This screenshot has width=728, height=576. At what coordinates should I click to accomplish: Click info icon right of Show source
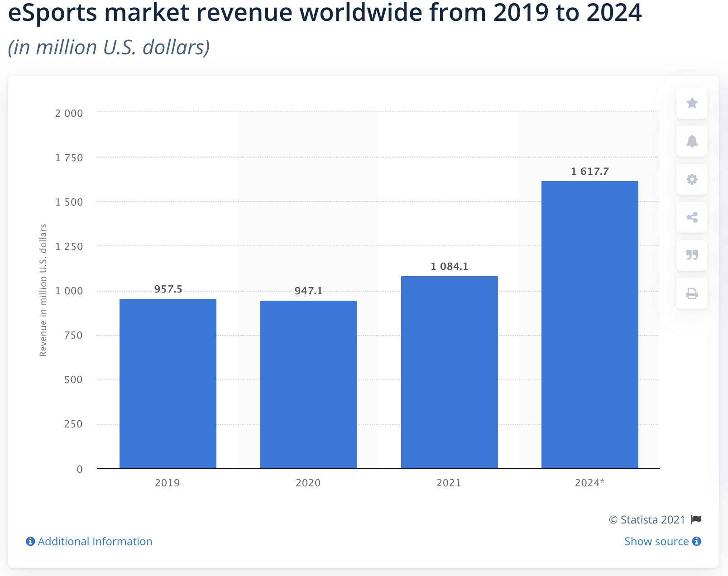point(697,542)
